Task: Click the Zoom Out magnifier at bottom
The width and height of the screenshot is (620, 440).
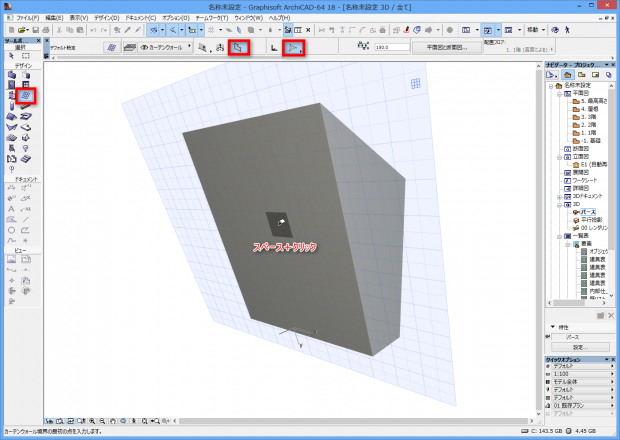Action: [x=102, y=421]
